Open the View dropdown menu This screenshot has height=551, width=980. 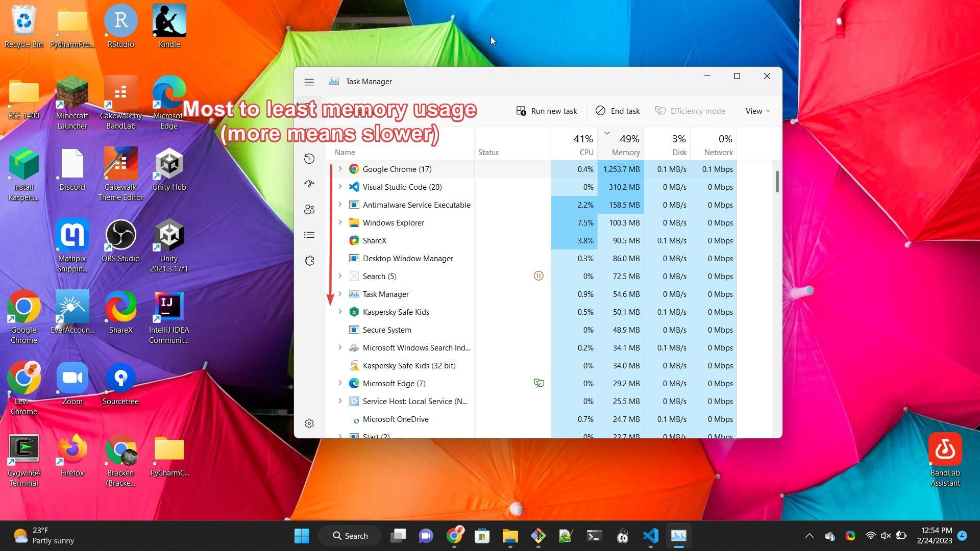click(757, 111)
